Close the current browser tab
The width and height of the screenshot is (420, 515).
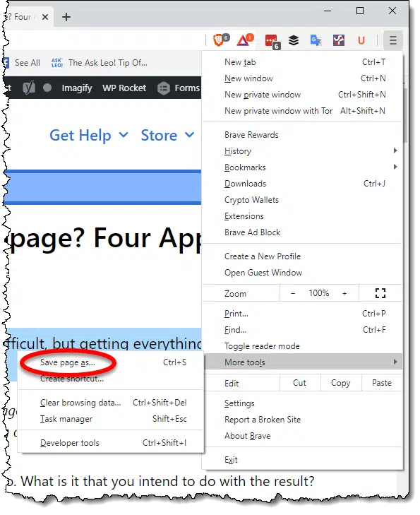[45, 17]
